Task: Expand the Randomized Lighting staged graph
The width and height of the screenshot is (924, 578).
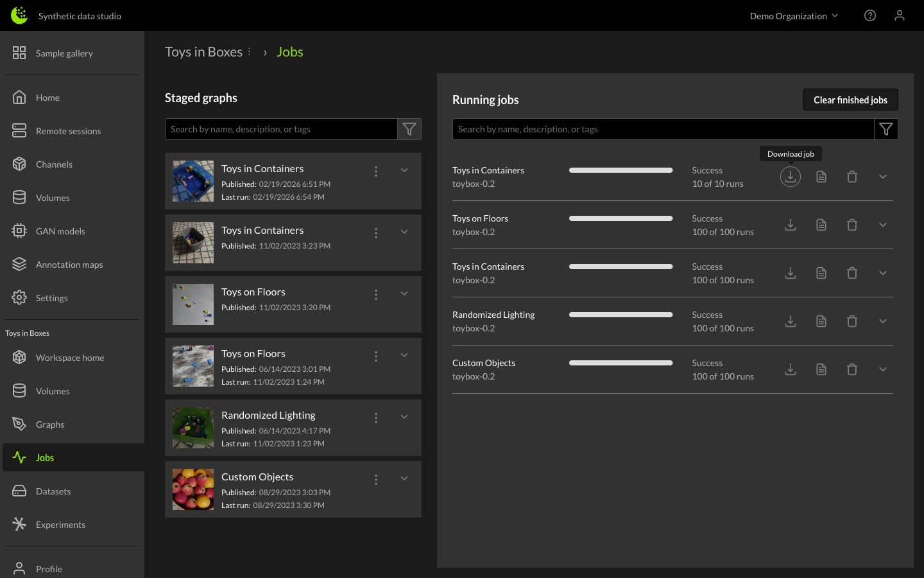Action: tap(404, 417)
